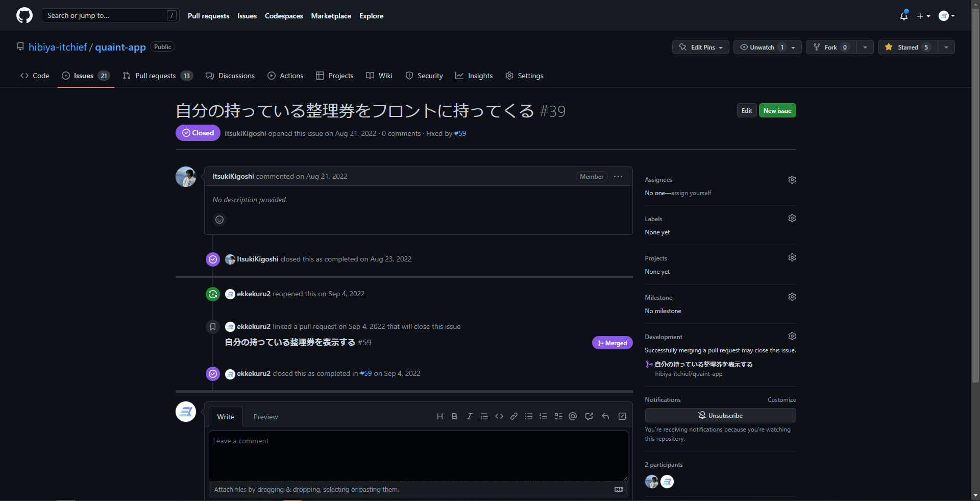This screenshot has height=501, width=980.
Task: Switch to the Wiki tab
Action: click(379, 76)
